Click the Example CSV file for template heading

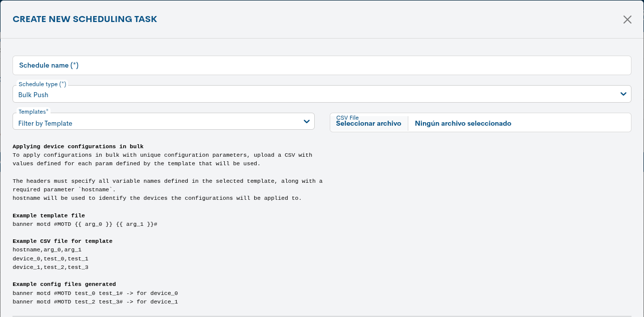pos(62,241)
